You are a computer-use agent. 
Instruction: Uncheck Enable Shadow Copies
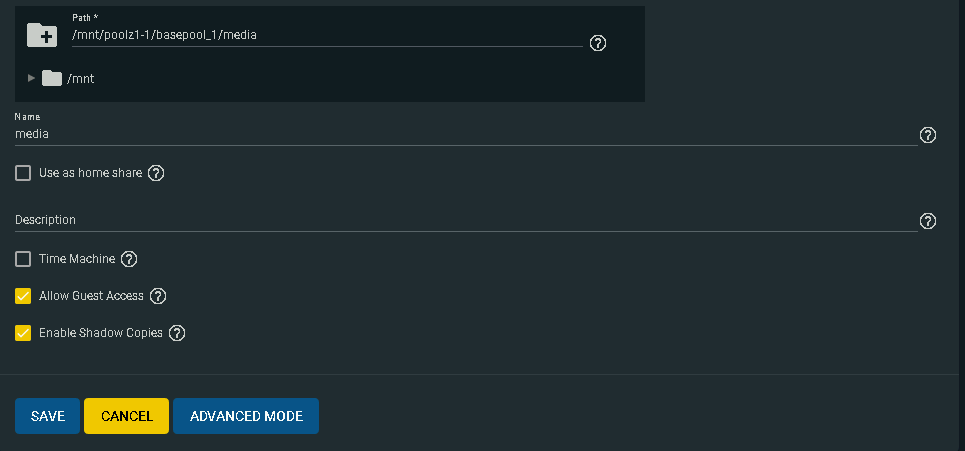[x=23, y=333]
